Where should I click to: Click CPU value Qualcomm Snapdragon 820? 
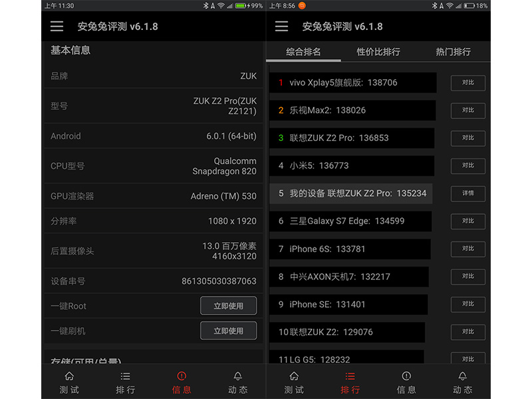224,166
